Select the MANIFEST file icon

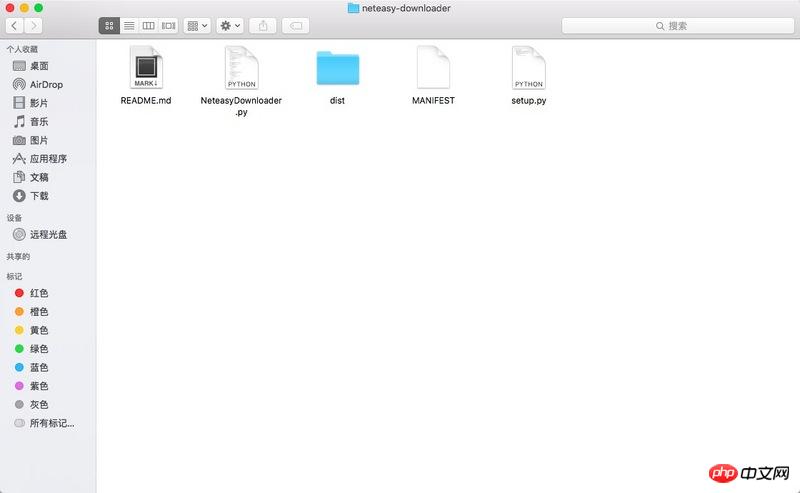pyautogui.click(x=433, y=67)
